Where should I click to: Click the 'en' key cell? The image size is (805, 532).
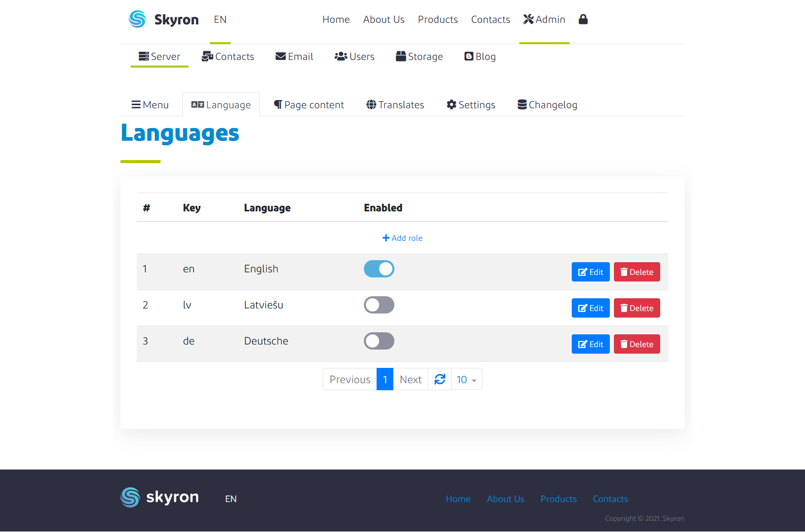click(189, 269)
